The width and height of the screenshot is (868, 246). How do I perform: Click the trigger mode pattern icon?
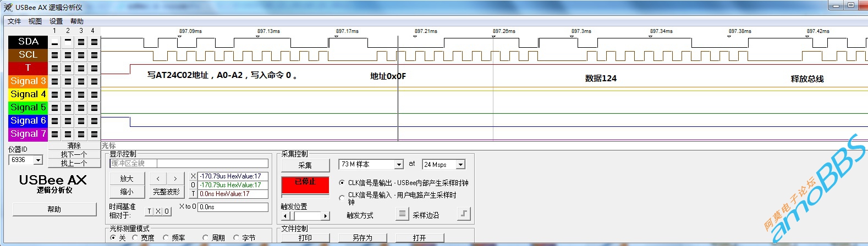coord(403,214)
